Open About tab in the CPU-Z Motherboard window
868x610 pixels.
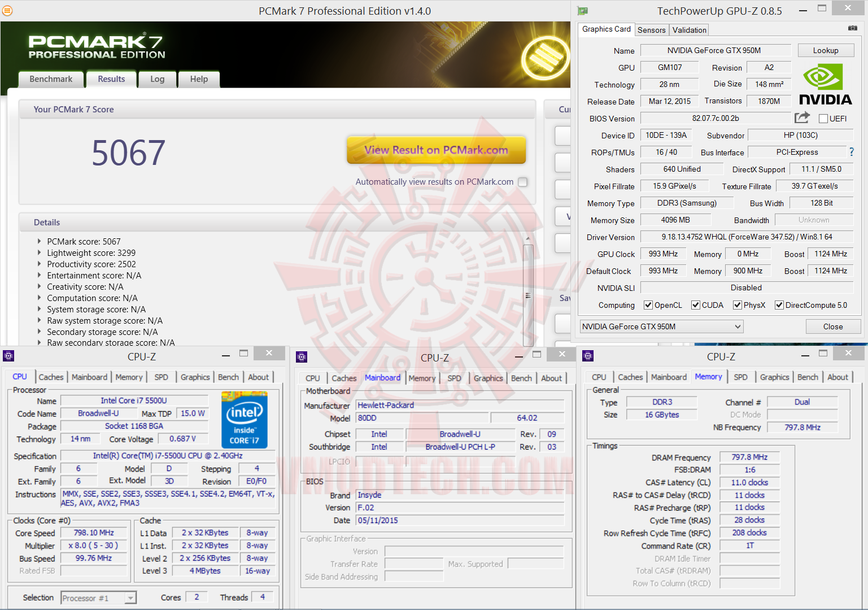pos(551,378)
